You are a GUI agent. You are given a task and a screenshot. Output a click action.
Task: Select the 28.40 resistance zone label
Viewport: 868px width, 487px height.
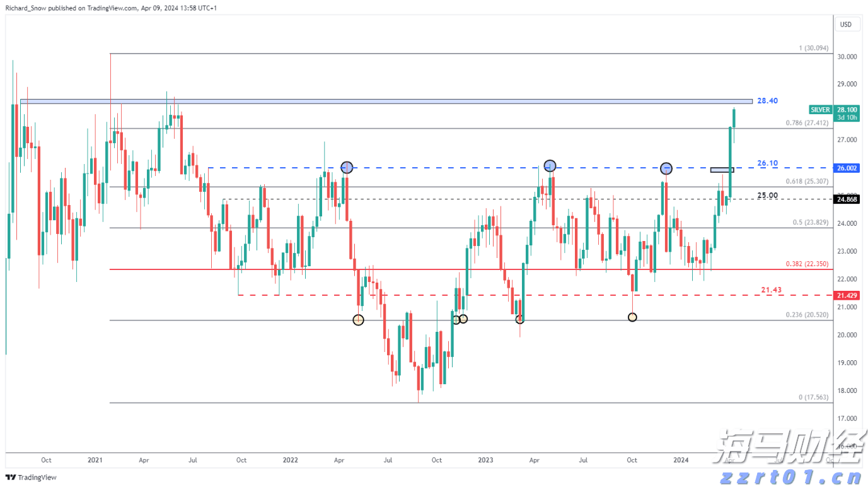[x=767, y=100]
